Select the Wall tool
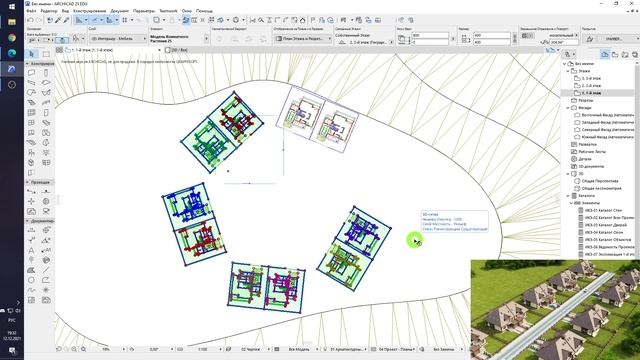The image size is (640, 360). (31, 73)
